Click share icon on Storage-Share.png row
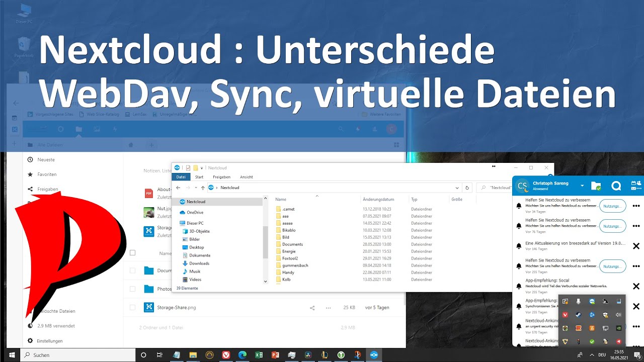Image resolution: width=644 pixels, height=362 pixels. point(312,308)
